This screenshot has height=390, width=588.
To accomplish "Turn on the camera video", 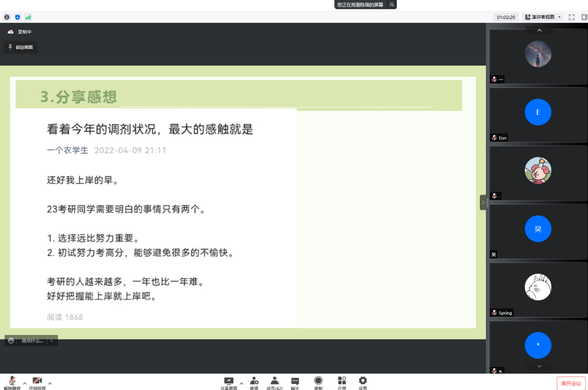I will (x=37, y=382).
